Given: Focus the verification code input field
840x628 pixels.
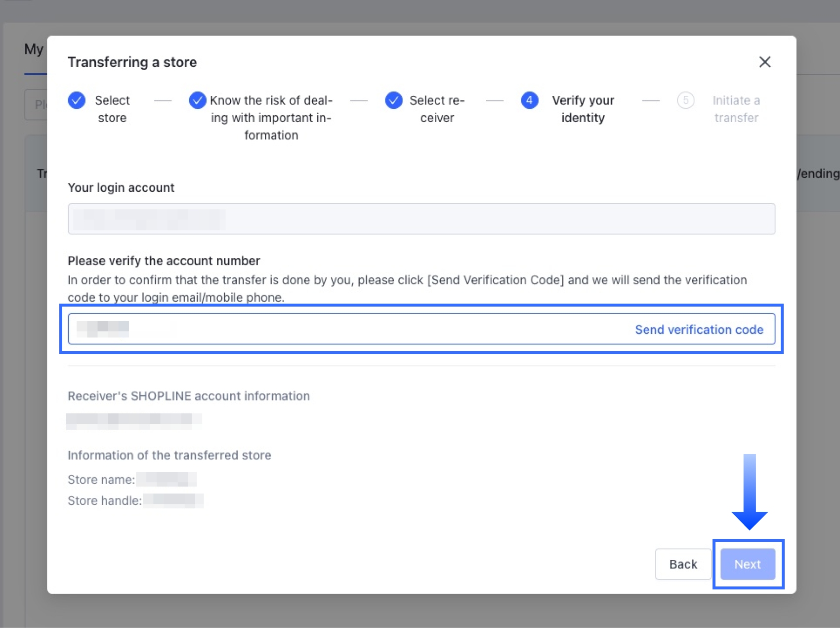Looking at the screenshot, I should click(346, 329).
